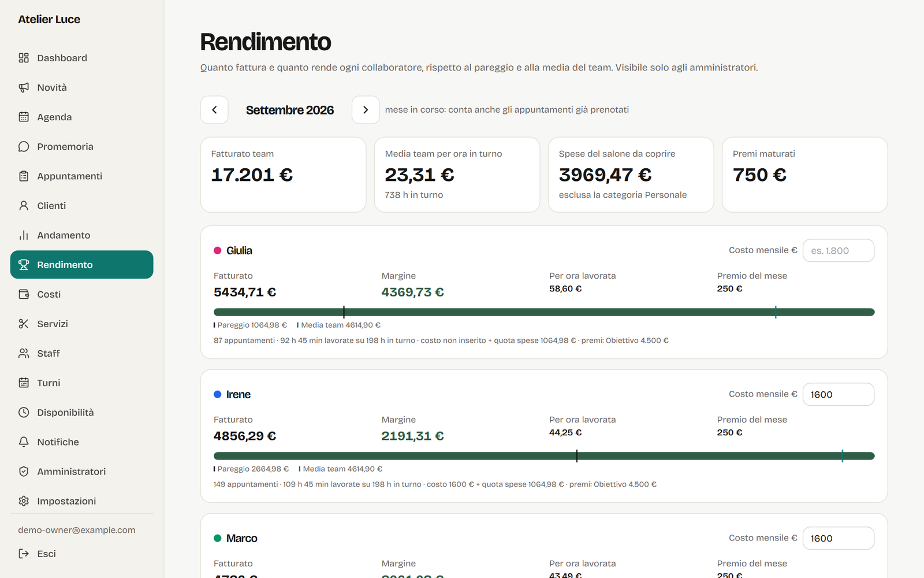The image size is (924, 578).
Task: Click Giulia's margine 4369,73 €
Action: point(412,292)
